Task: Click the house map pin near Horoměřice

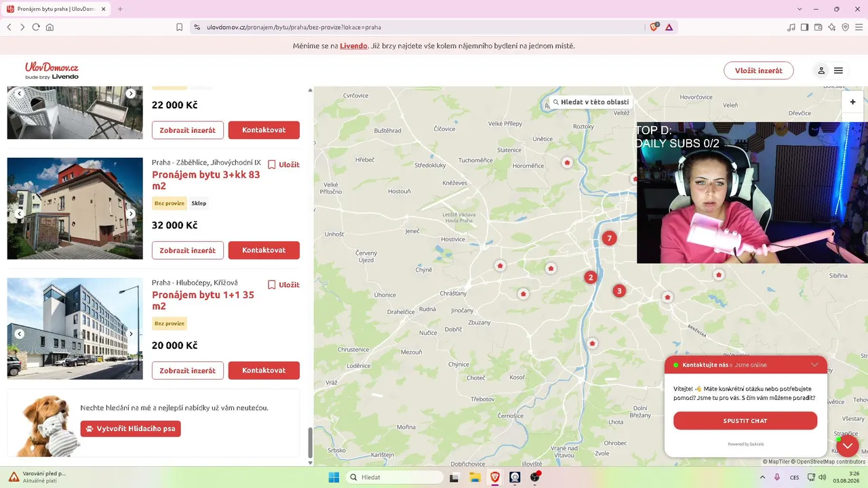Action: pyautogui.click(x=567, y=162)
